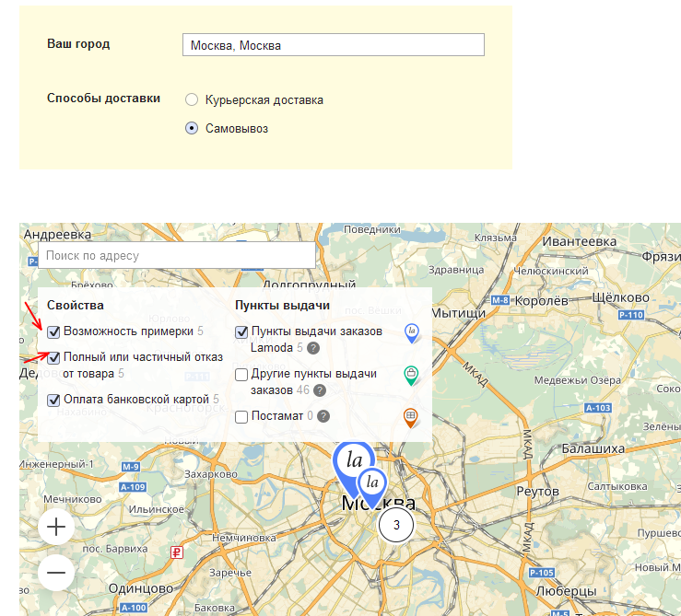The width and height of the screenshot is (681, 616).
Task: Click the Ильинское label on map
Action: (x=157, y=509)
